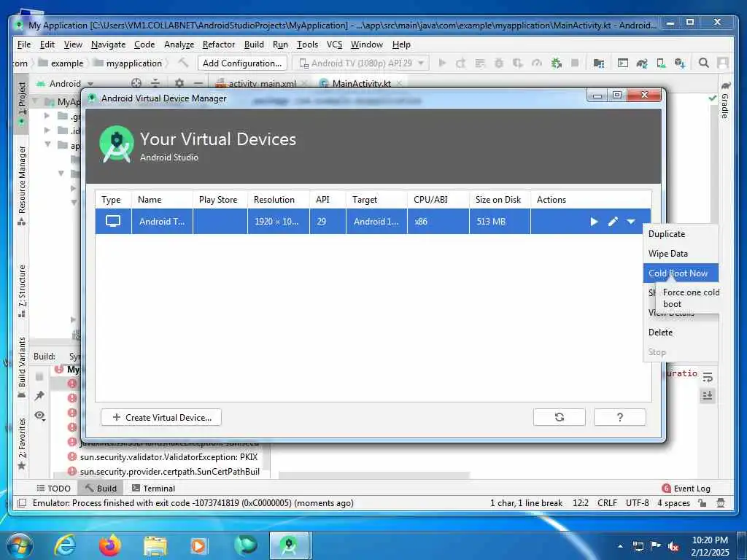Click the TV type icon in device row
Viewport: 747px width, 560px height.
click(113, 222)
